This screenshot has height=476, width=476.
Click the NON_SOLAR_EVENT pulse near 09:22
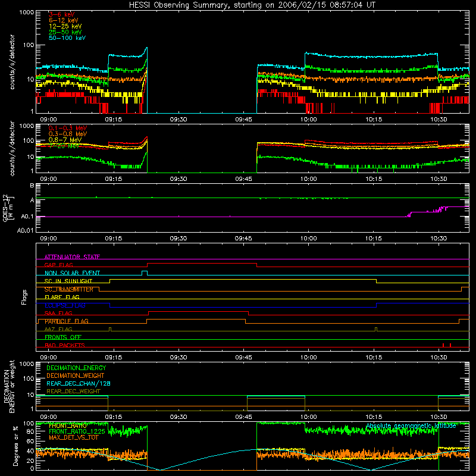coord(145,273)
